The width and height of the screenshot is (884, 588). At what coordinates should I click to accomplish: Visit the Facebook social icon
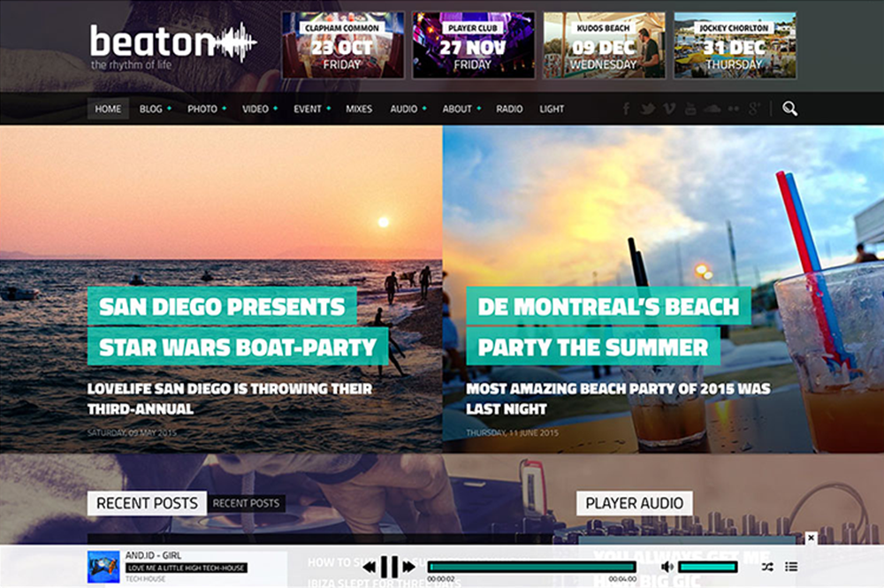click(627, 108)
